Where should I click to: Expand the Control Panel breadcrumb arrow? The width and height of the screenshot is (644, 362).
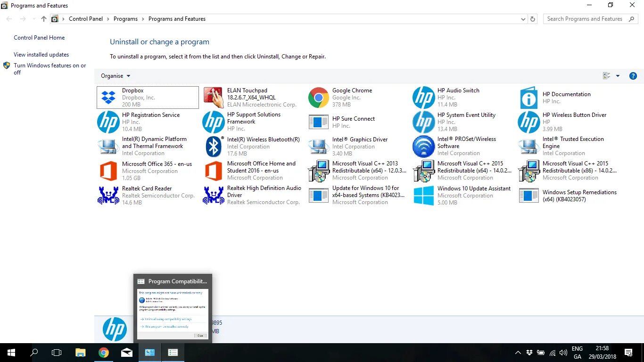pyautogui.click(x=108, y=19)
